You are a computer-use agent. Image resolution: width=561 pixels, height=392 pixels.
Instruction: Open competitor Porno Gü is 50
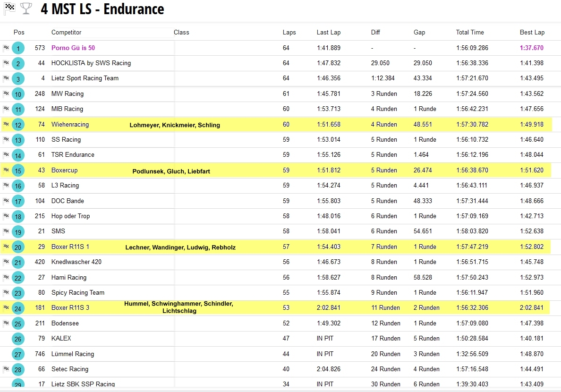point(73,48)
